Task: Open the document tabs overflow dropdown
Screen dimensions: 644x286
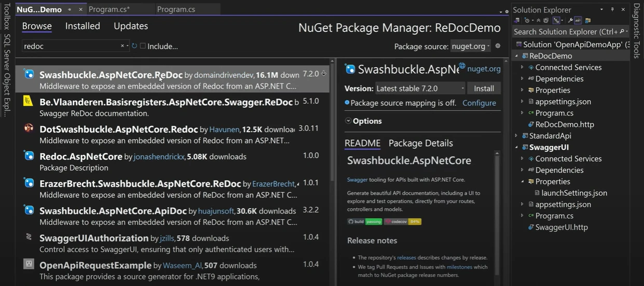Action: click(x=501, y=11)
